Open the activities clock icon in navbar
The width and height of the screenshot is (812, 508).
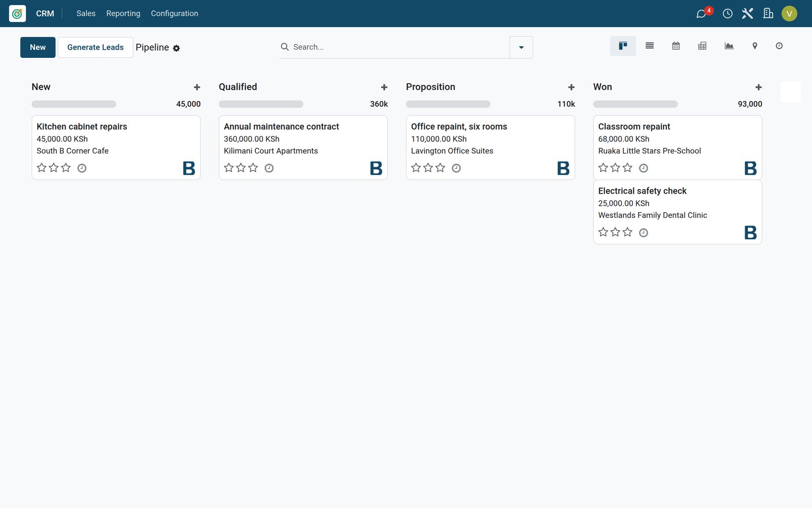click(728, 14)
